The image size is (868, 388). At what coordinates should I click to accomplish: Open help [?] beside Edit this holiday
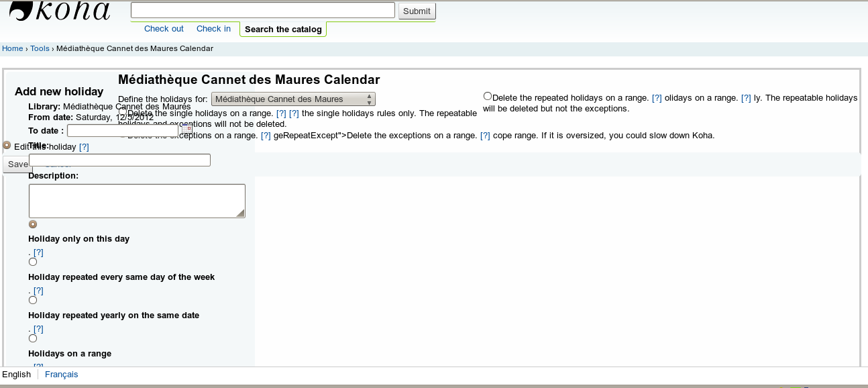pyautogui.click(x=84, y=147)
